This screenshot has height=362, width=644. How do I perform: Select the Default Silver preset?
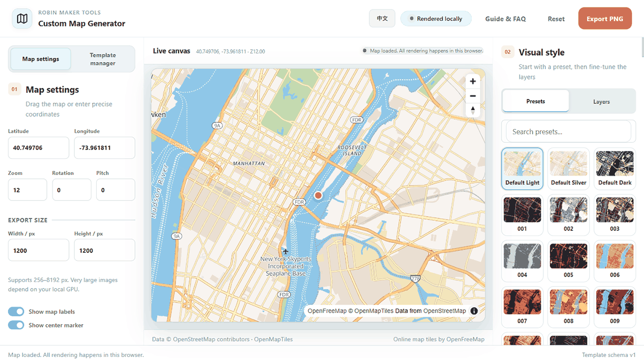click(569, 169)
